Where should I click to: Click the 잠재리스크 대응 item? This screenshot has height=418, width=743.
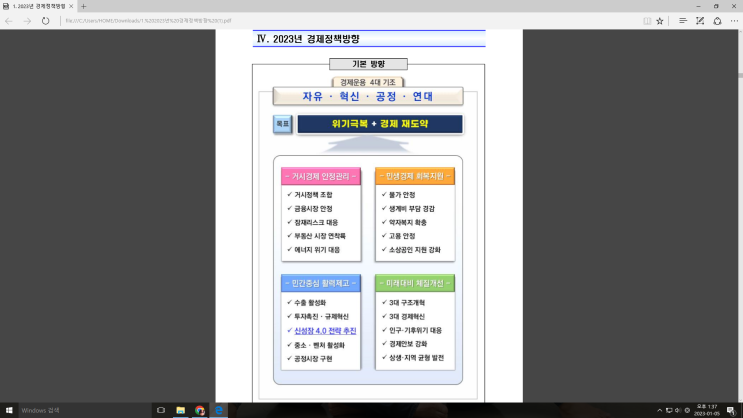pos(316,222)
